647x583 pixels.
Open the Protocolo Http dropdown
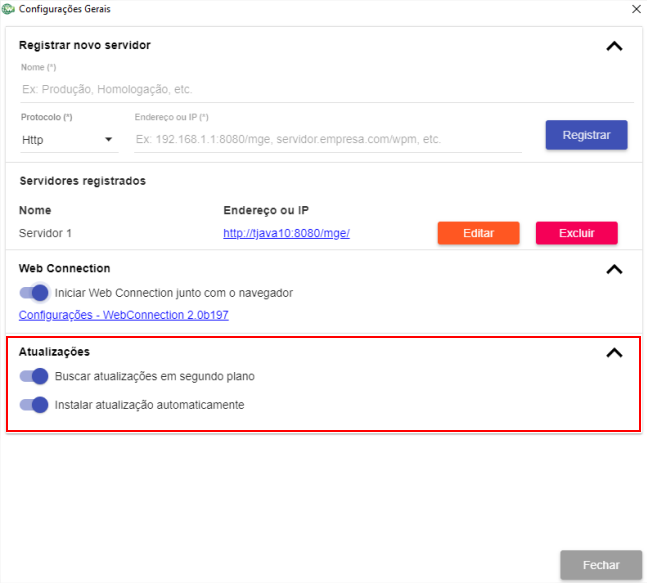pyautogui.click(x=69, y=140)
